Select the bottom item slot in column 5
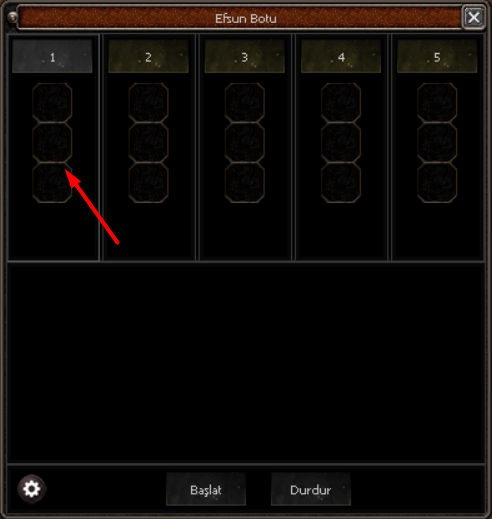The width and height of the screenshot is (492, 519). coord(437,183)
